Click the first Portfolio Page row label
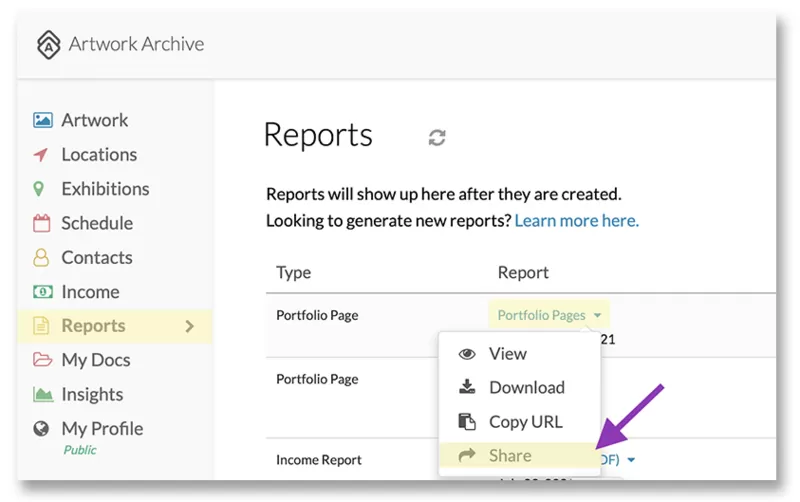Screen dimensions: 800x502 coord(317,315)
